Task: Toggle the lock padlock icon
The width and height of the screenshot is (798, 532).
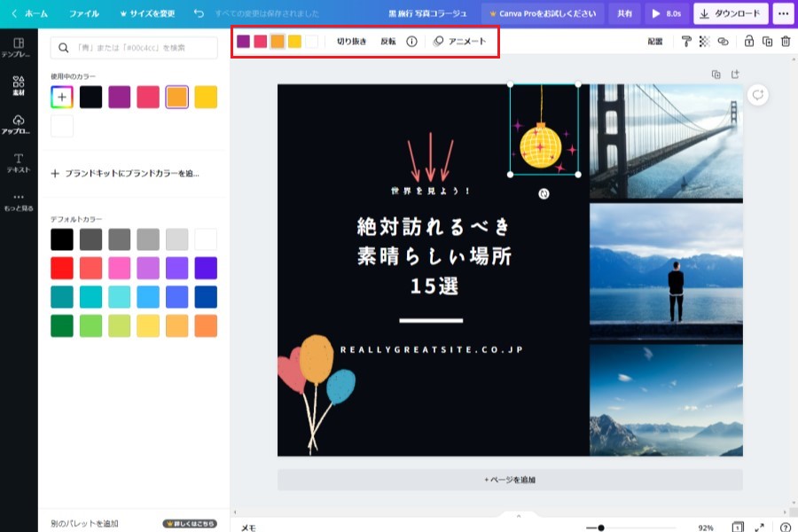Action: coord(749,42)
